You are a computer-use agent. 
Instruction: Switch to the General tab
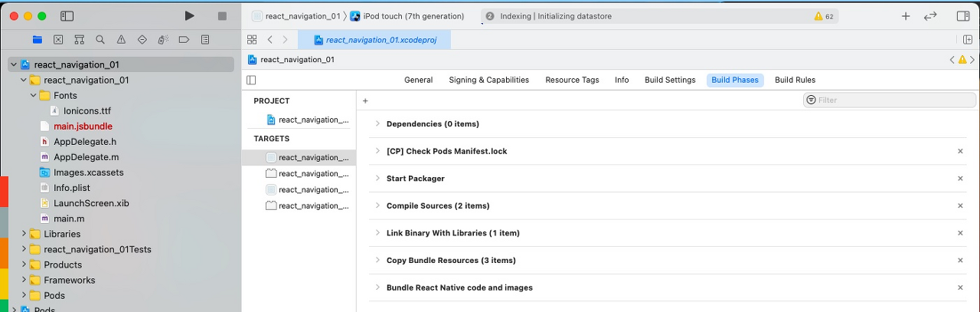click(418, 80)
